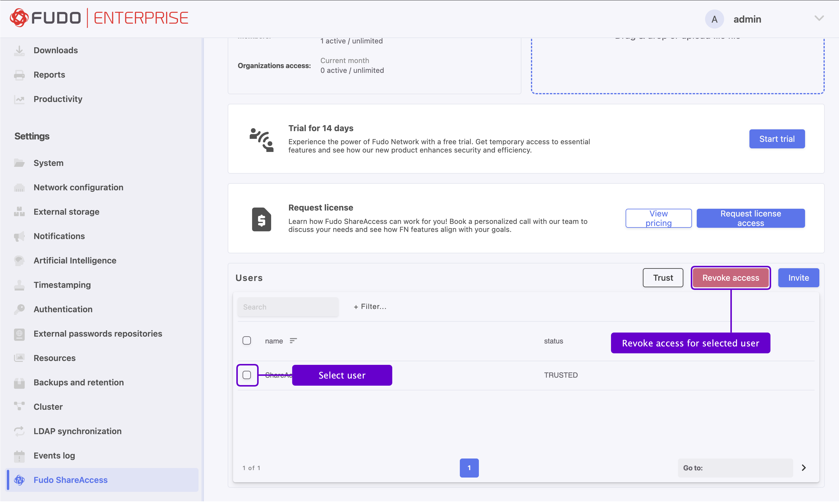Click the Fudo ShareAccess globe icon
Viewport: 839px width, 504px height.
pos(19,480)
